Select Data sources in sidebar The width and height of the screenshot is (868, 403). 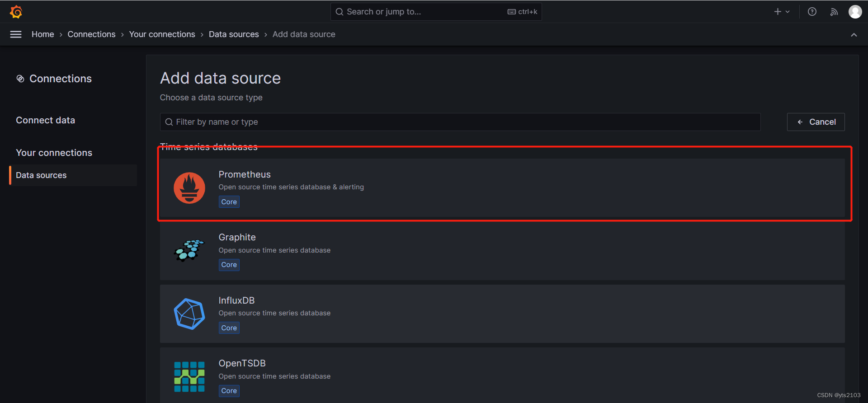point(73,175)
